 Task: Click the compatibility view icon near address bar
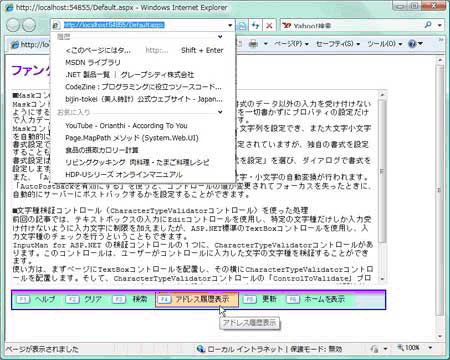242,25
